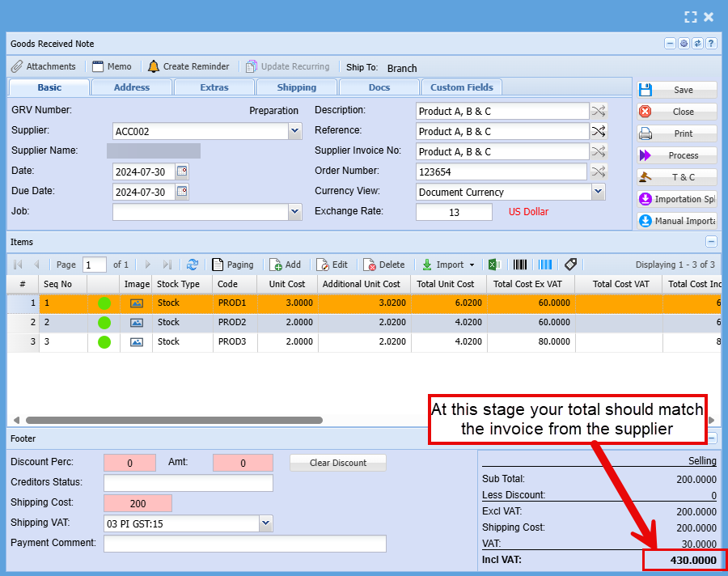This screenshot has width=728, height=576.
Task: Open image of PROD3 row
Action: (137, 342)
